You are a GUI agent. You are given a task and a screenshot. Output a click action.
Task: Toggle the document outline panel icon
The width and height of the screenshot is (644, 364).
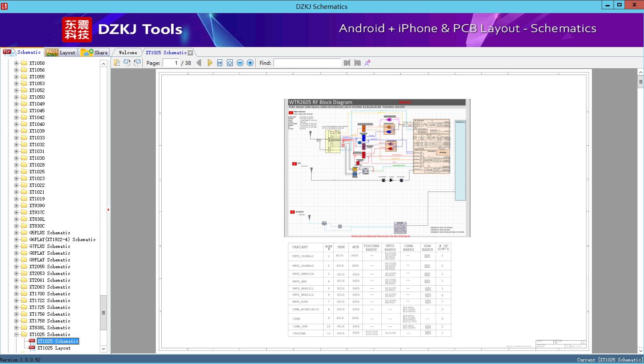116,63
